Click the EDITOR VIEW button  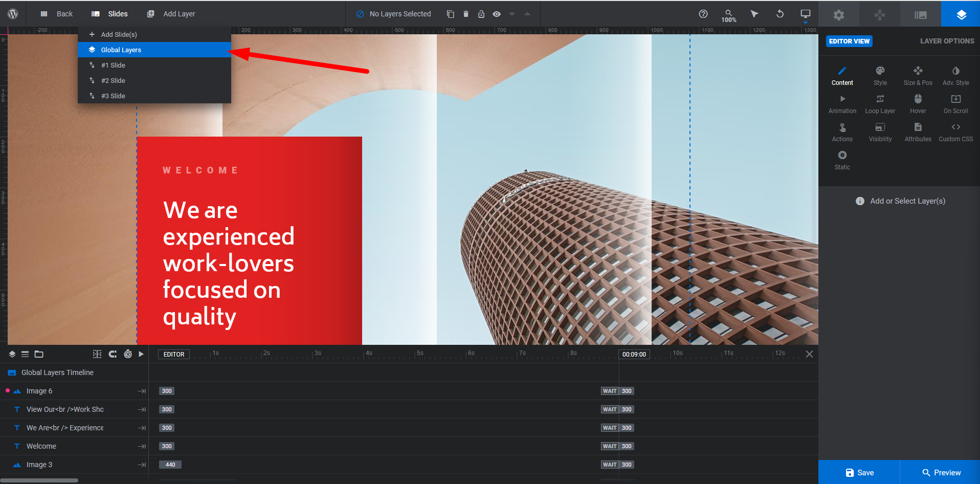pos(849,41)
